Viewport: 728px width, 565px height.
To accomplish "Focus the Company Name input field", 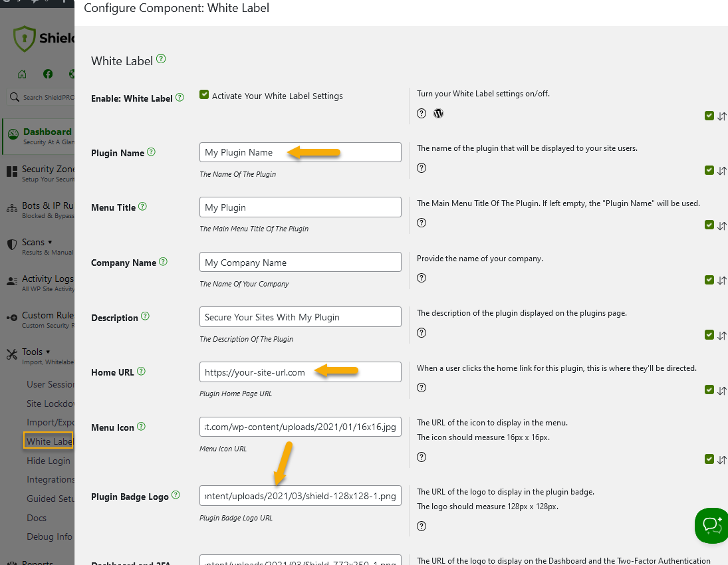I will (x=300, y=262).
